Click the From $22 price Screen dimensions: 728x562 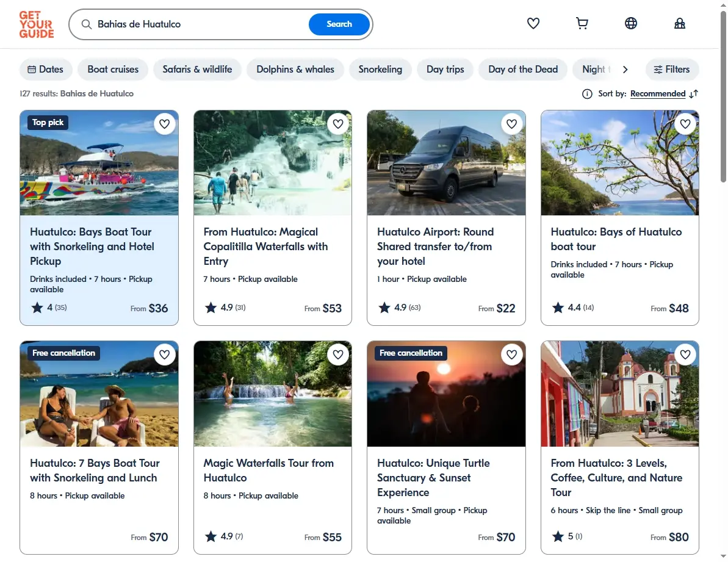pyautogui.click(x=496, y=308)
